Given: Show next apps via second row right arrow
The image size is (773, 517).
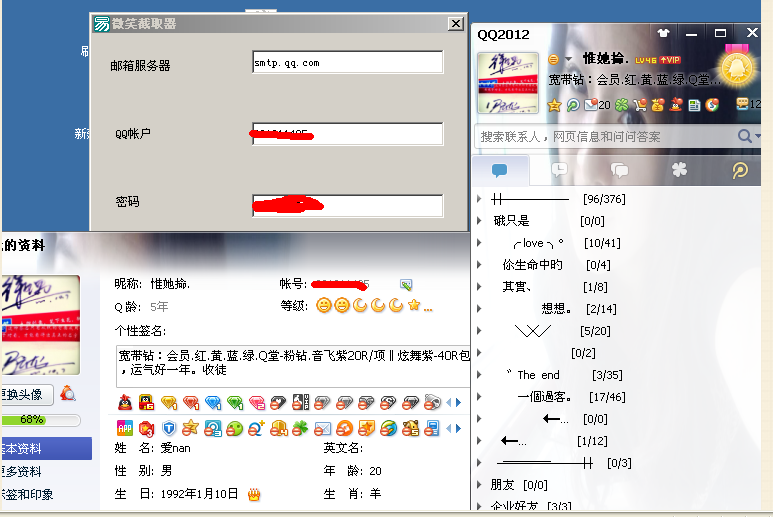Looking at the screenshot, I should tap(458, 428).
